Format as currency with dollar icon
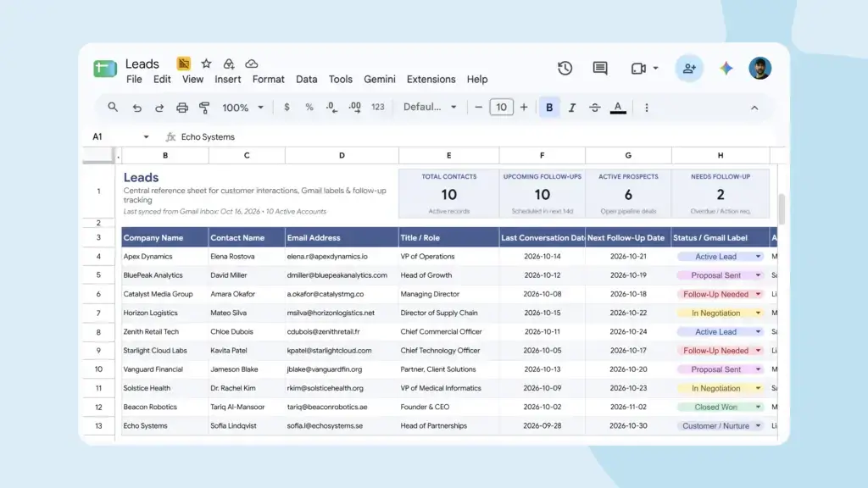The image size is (868, 488). [287, 108]
